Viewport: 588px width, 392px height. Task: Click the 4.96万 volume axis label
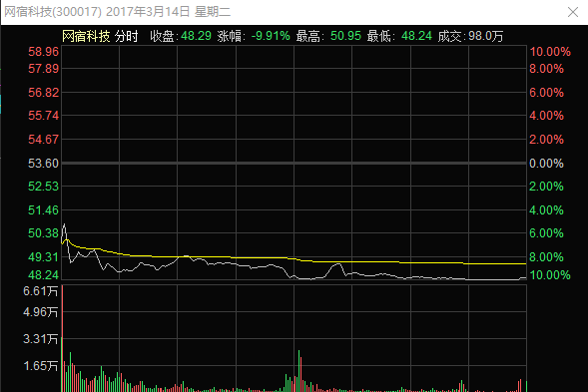pyautogui.click(x=41, y=312)
